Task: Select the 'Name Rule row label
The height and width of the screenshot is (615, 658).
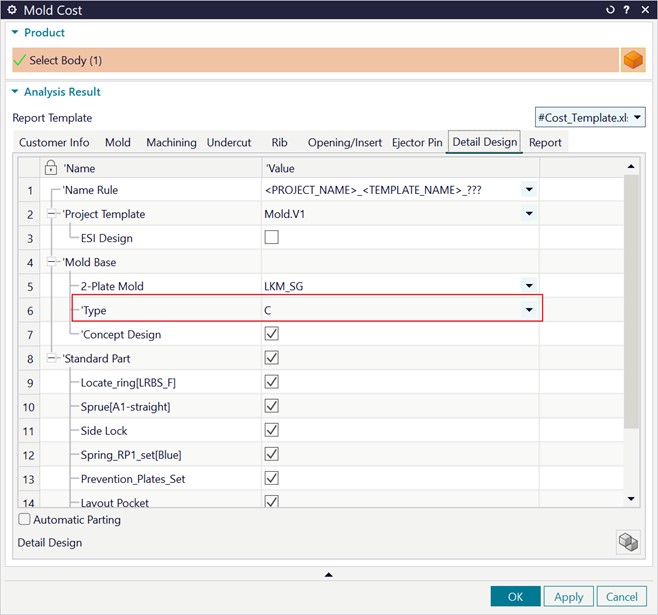Action: [x=90, y=190]
